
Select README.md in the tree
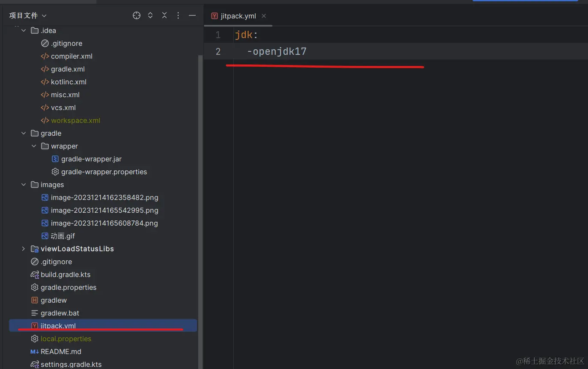tap(61, 351)
